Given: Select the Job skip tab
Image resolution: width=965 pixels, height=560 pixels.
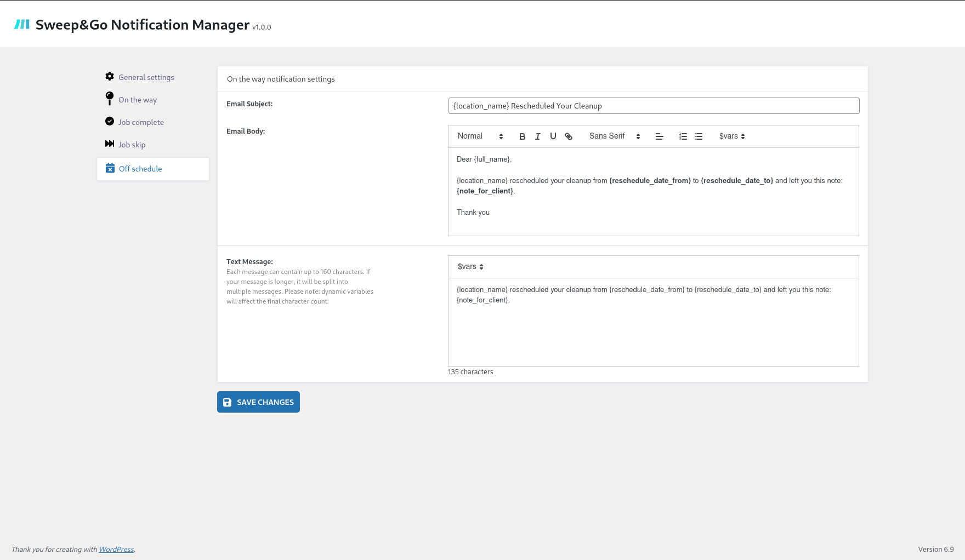Looking at the screenshot, I should point(132,145).
